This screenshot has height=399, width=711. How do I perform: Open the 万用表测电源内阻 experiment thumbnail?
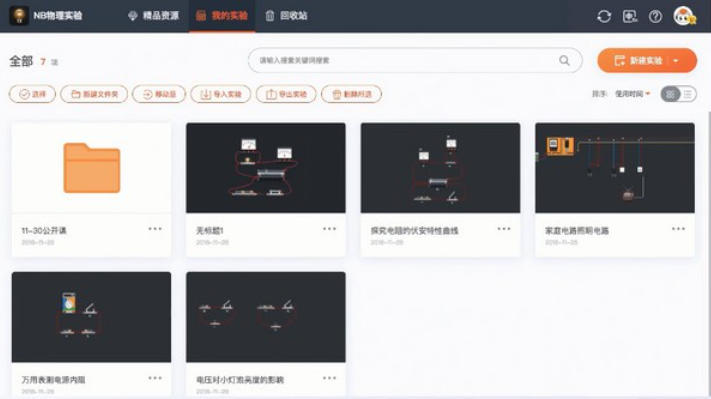pyautogui.click(x=92, y=317)
